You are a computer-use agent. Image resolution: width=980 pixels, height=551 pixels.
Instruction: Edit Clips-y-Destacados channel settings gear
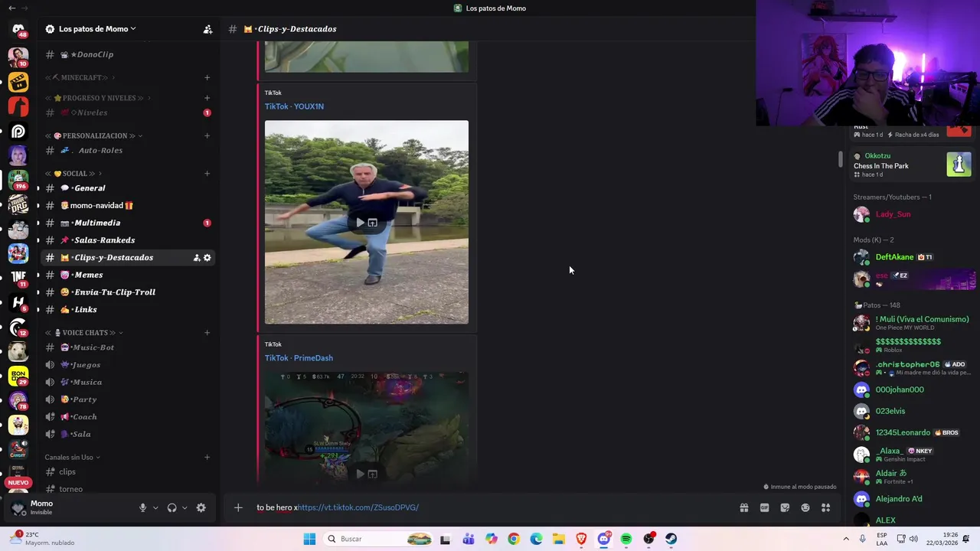(207, 258)
